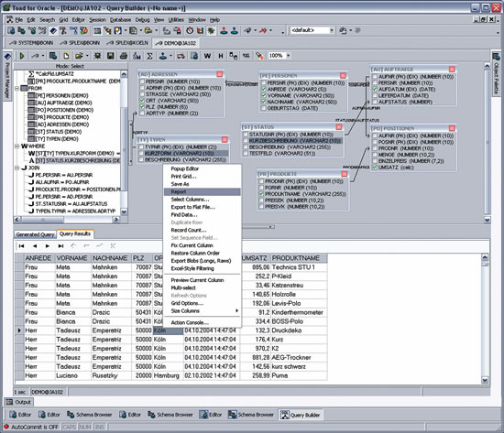Go to the first record in the results
504x433 pixels.
(22, 246)
